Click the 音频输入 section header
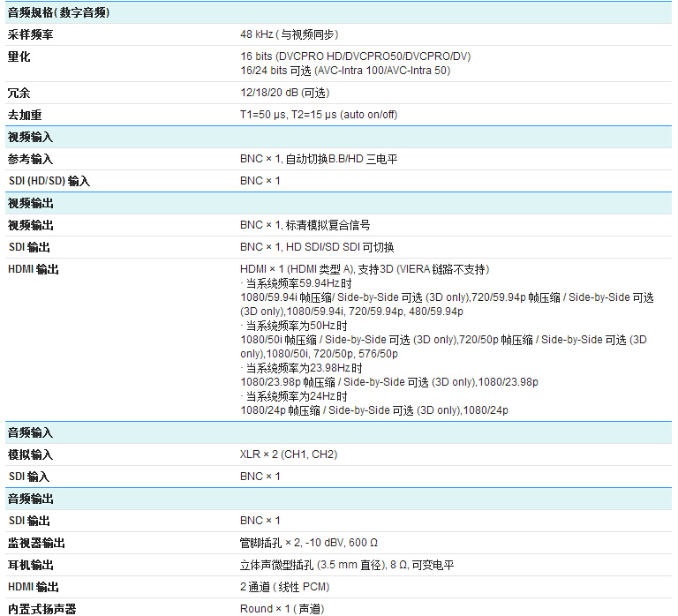The image size is (678, 616). 31,432
